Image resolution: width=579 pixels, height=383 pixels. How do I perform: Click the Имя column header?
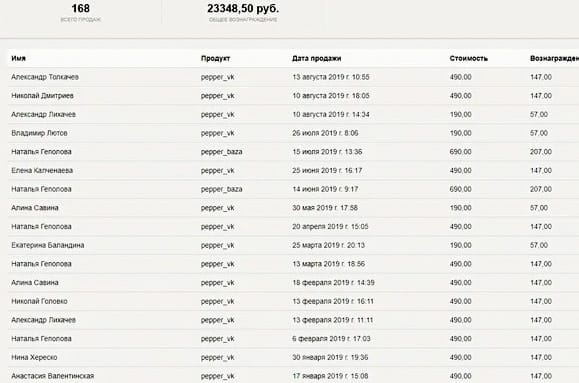18,58
